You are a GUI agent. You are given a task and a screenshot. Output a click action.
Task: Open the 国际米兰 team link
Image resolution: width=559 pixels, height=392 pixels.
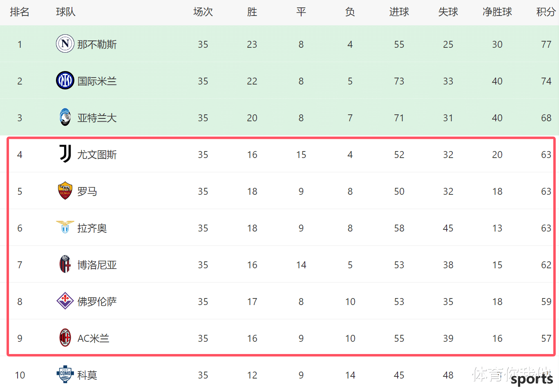pyautogui.click(x=97, y=81)
